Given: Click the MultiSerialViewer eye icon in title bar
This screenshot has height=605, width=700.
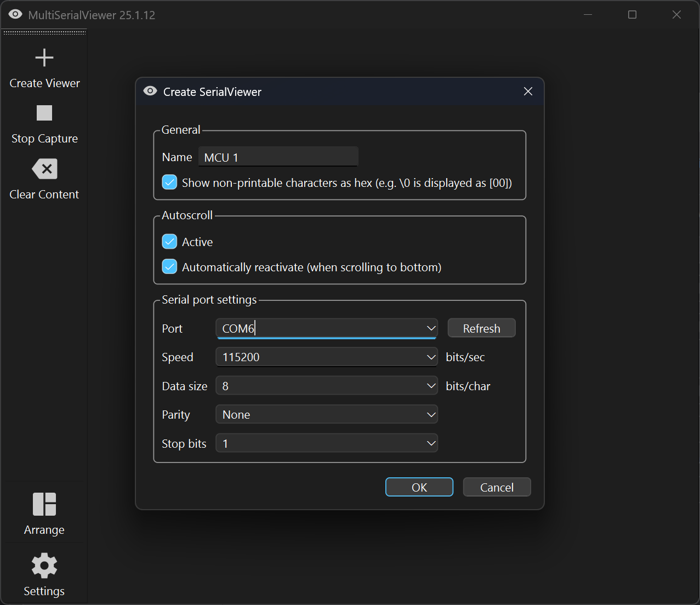Looking at the screenshot, I should click(x=15, y=14).
